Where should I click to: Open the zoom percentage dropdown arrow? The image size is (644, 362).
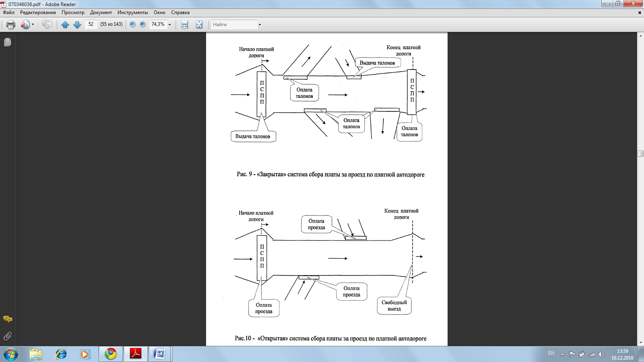click(x=169, y=25)
